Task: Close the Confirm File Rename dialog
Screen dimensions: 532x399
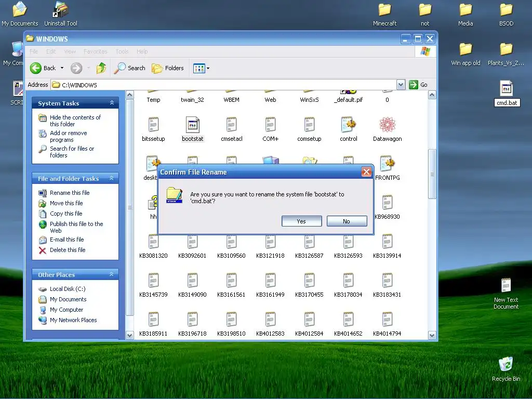Action: [x=366, y=172]
